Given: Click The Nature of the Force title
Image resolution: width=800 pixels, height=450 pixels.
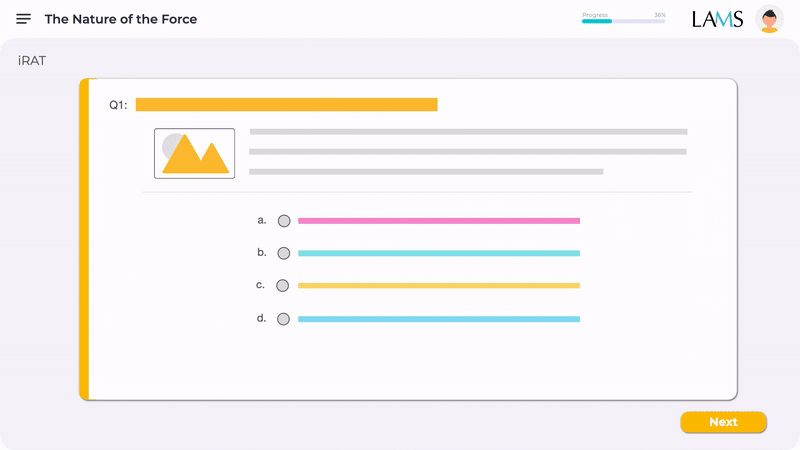Looking at the screenshot, I should pyautogui.click(x=121, y=19).
